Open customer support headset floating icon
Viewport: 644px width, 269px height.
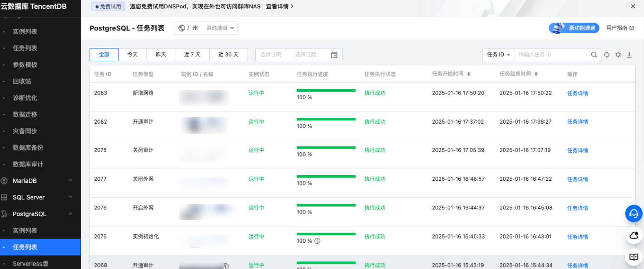(634, 214)
